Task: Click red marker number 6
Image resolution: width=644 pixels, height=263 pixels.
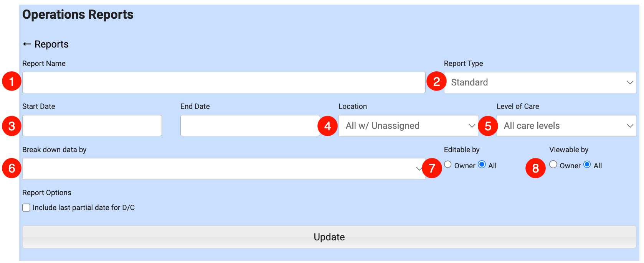Action: click(12, 168)
